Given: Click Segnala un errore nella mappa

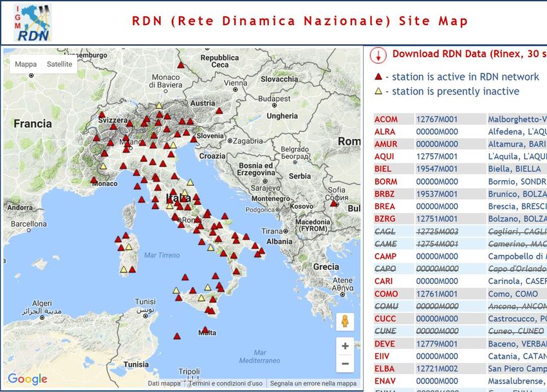Looking at the screenshot, I should [313, 384].
